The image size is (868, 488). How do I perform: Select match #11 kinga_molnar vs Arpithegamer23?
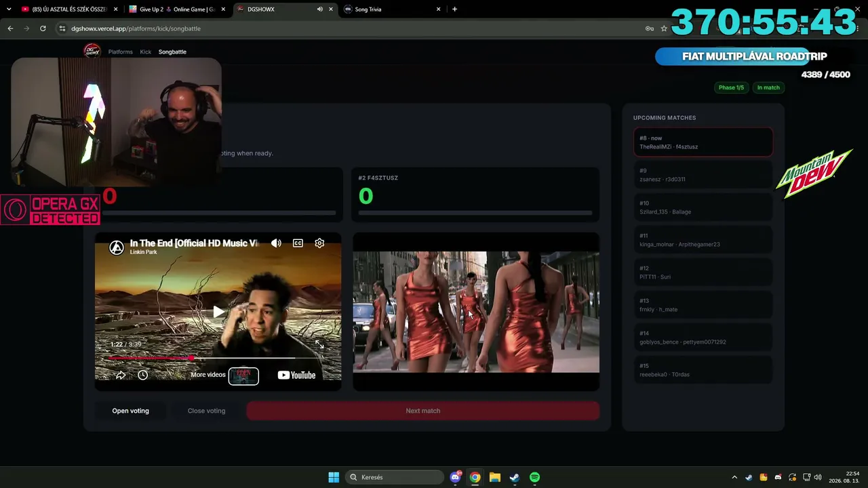703,240
